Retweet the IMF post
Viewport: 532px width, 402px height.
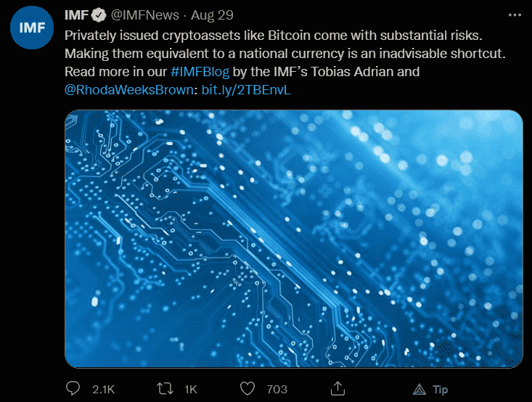[165, 389]
